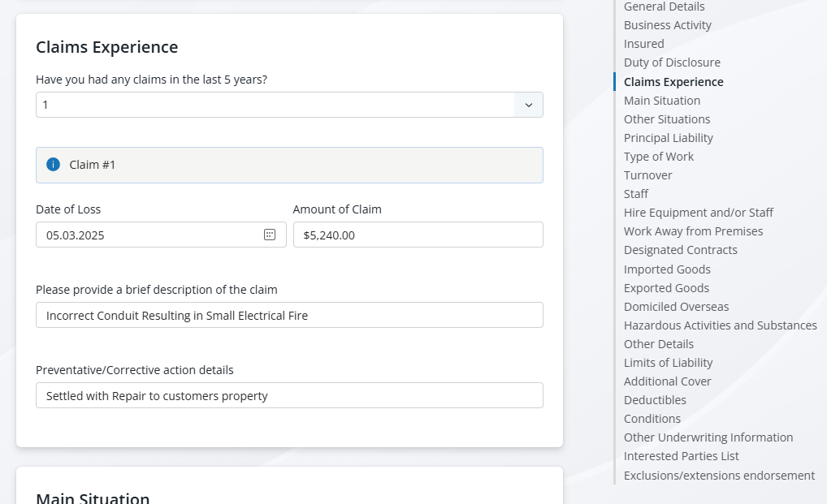Jump to Exclusions/extensions endorsement section
Screen dimensions: 827x504
coord(719,476)
